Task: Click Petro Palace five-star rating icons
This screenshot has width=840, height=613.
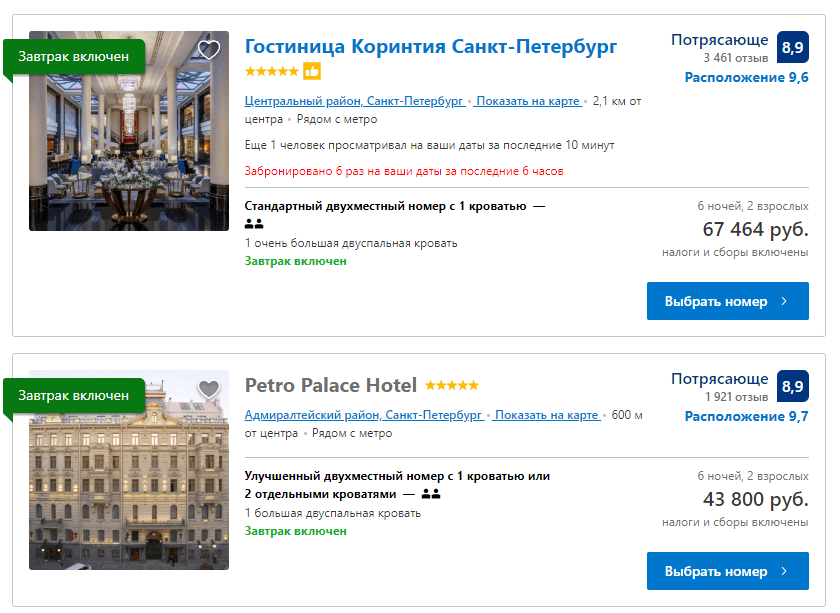Action: click(x=452, y=385)
